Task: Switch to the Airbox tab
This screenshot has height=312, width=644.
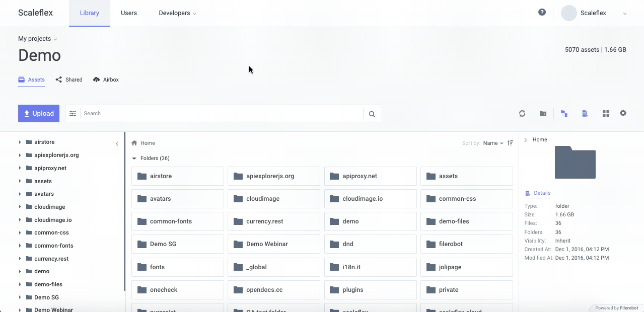Action: coord(106,80)
